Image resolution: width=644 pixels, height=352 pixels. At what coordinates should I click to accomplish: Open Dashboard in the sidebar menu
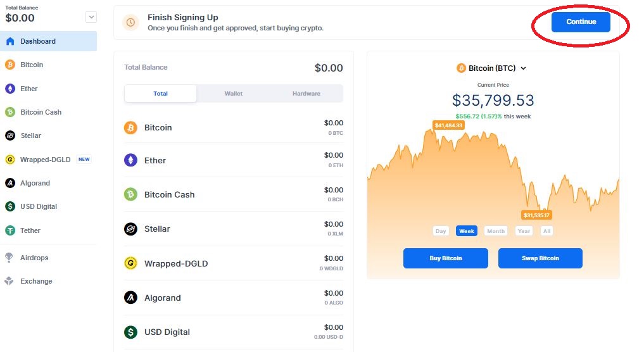[38, 41]
